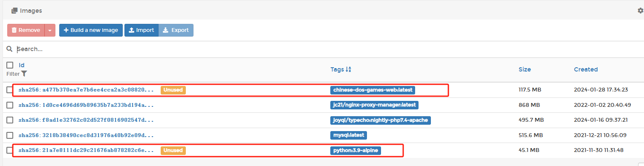Open settings gear icon at top right
Viewport: 644px width, 166px height.
tap(641, 11)
